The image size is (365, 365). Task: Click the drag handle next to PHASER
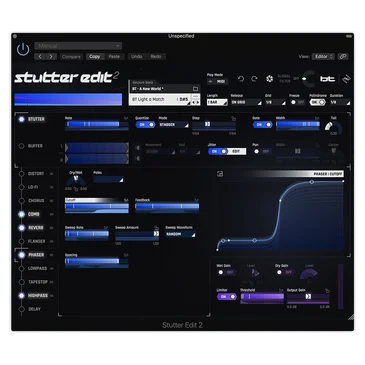[x=52, y=255]
